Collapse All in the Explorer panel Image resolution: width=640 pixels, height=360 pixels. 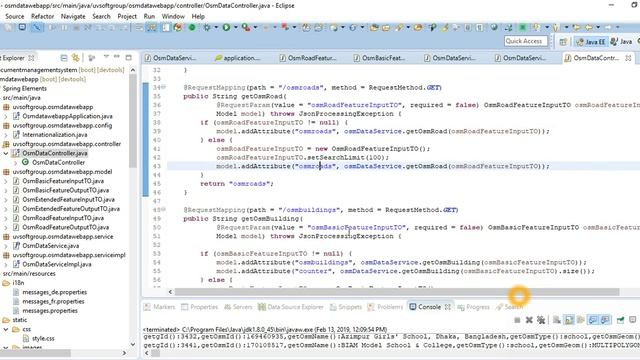(64, 58)
